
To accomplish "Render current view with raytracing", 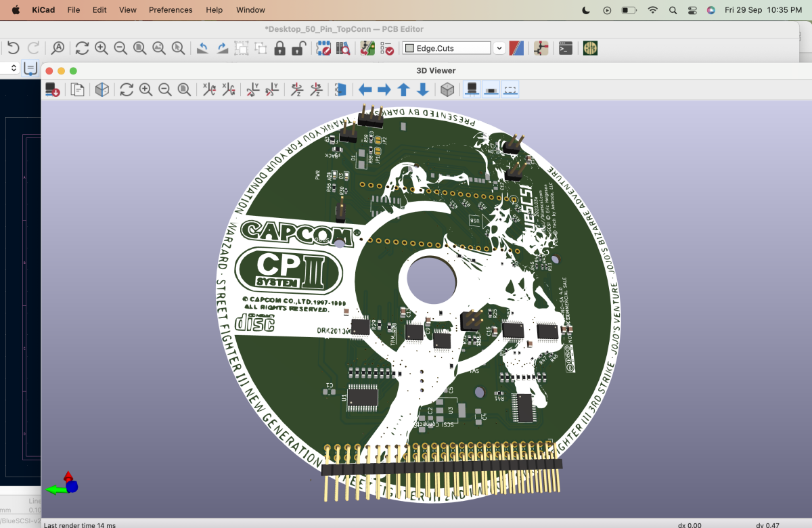I will point(102,89).
